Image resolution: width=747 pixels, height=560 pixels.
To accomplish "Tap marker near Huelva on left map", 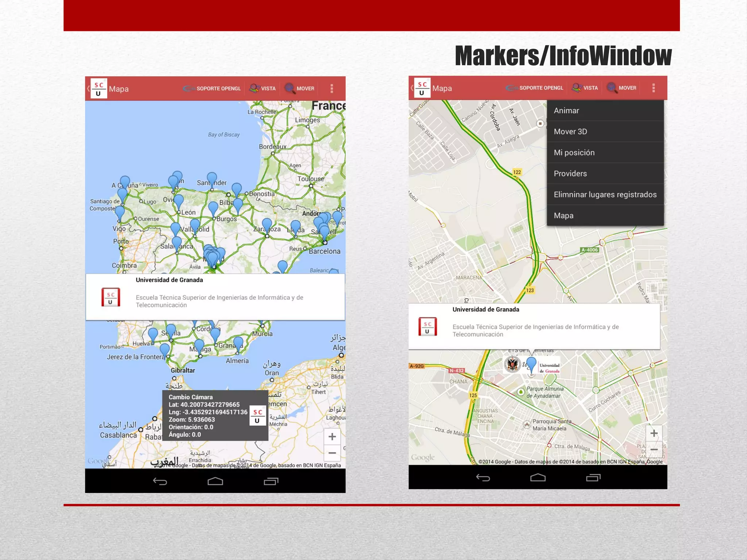I will 153,335.
